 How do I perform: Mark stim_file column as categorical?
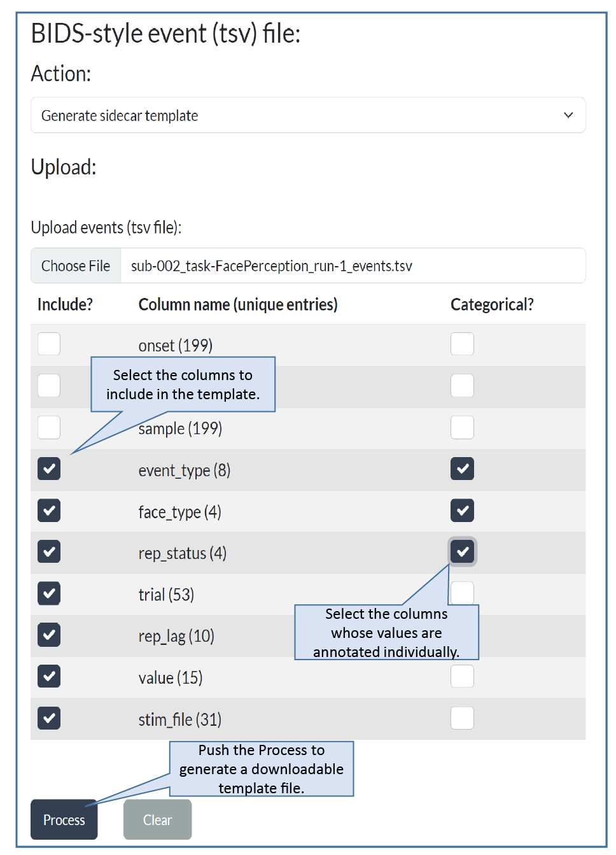[x=462, y=718]
